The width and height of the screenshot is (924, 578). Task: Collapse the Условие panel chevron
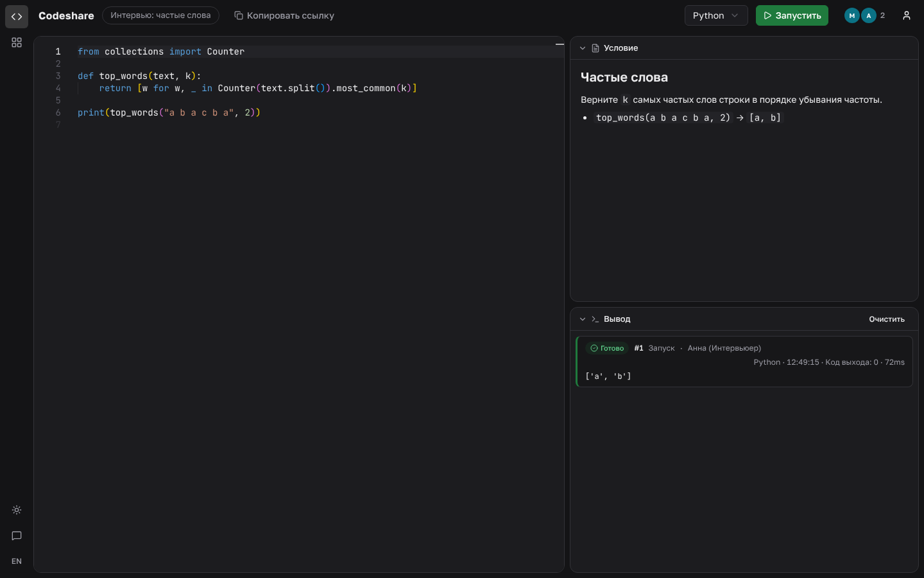(583, 48)
